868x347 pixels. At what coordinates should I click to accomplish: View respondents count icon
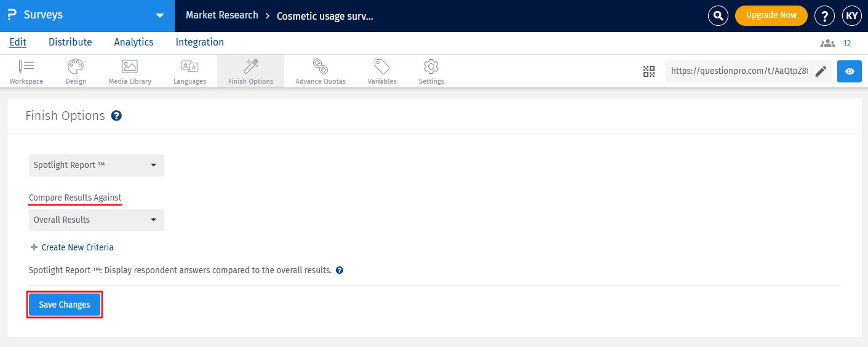pyautogui.click(x=827, y=43)
